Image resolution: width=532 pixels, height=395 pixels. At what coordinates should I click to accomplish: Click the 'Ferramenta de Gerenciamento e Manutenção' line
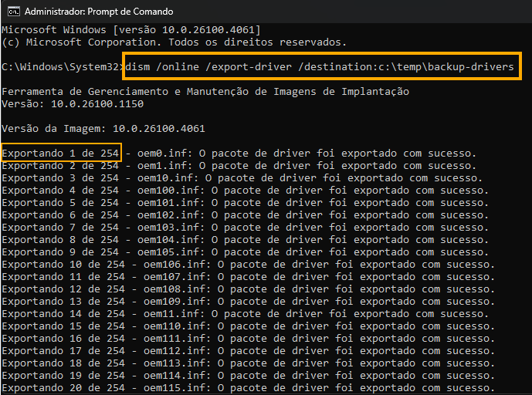pos(205,92)
